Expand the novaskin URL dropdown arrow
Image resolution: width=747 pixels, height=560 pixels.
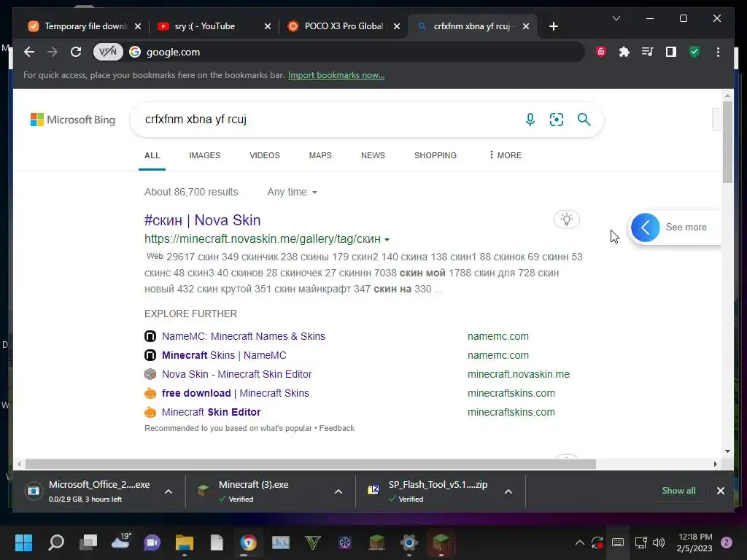[387, 239]
